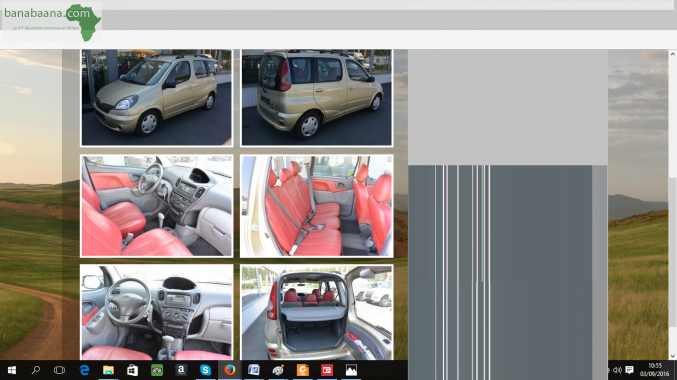
Task: Click the banabaana.com logo link
Action: pos(52,22)
